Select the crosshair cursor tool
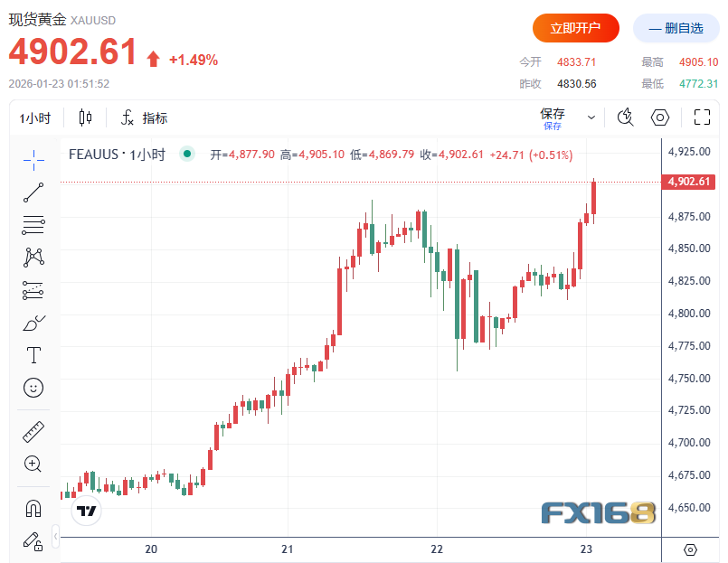 click(x=33, y=160)
